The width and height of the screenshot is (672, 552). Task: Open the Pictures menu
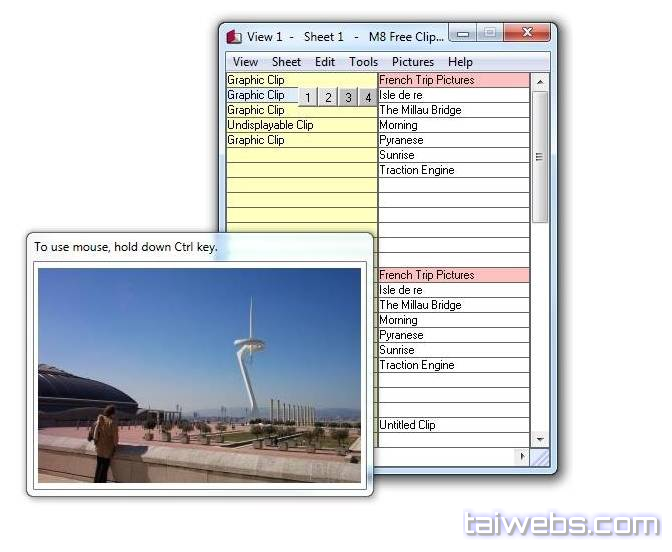coord(412,62)
